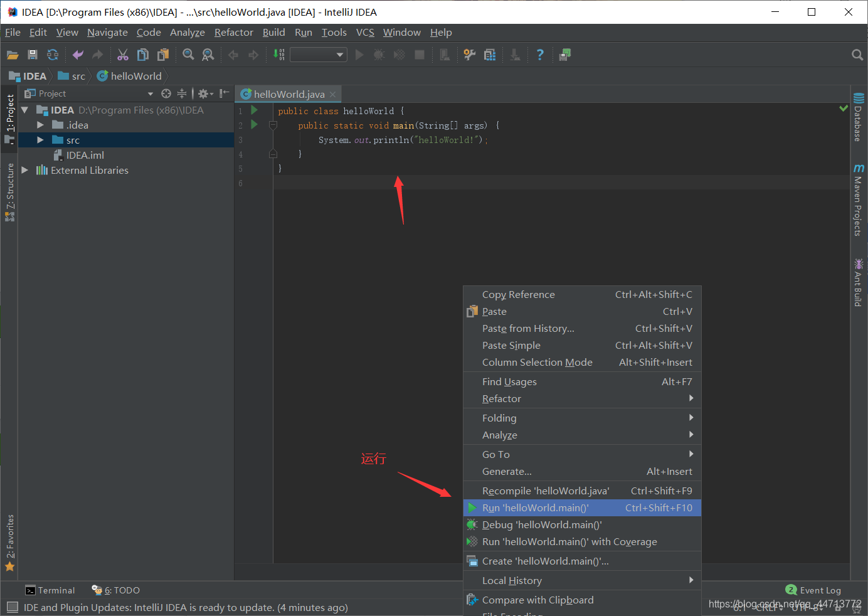Click the Back navigation arrow icon
Image resolution: width=868 pixels, height=616 pixels.
233,55
